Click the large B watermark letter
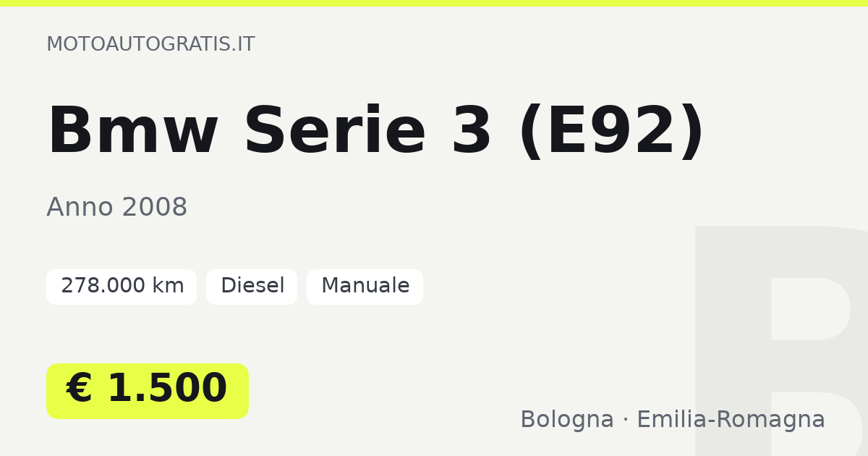 [x=781, y=340]
